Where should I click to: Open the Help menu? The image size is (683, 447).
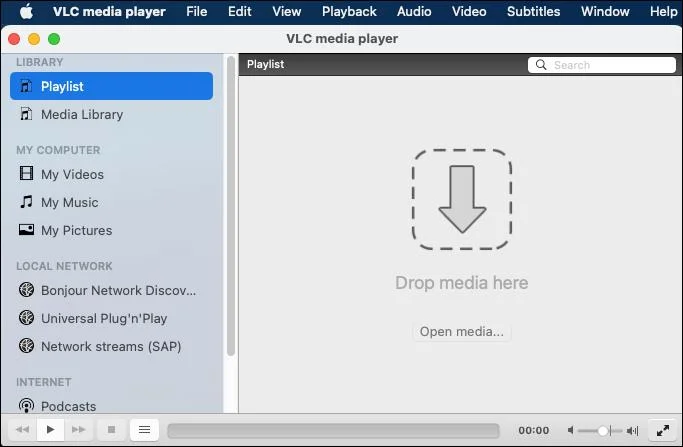click(x=663, y=11)
